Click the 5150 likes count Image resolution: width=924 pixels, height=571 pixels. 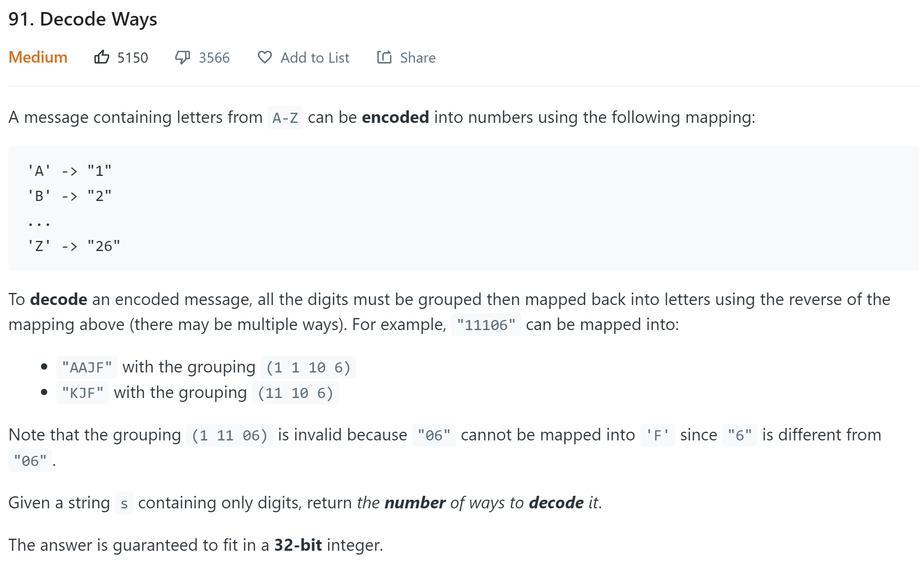[133, 58]
